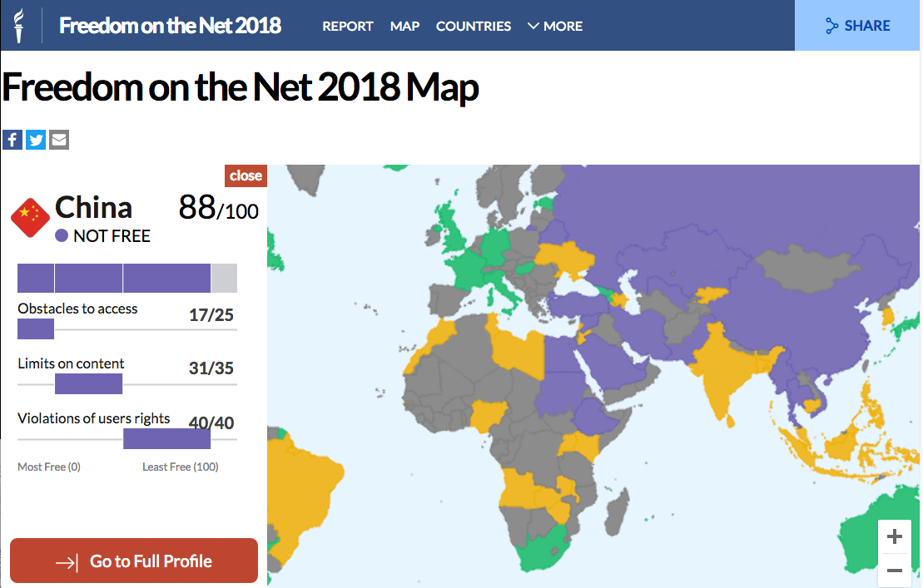
Task: Click the 88/100 total score
Action: (x=218, y=208)
